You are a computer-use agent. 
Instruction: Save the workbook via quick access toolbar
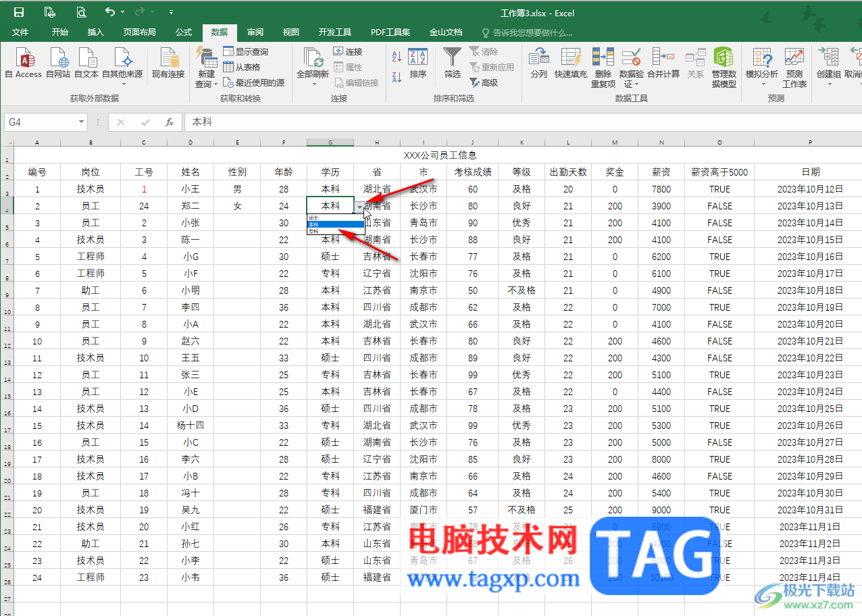click(19, 12)
